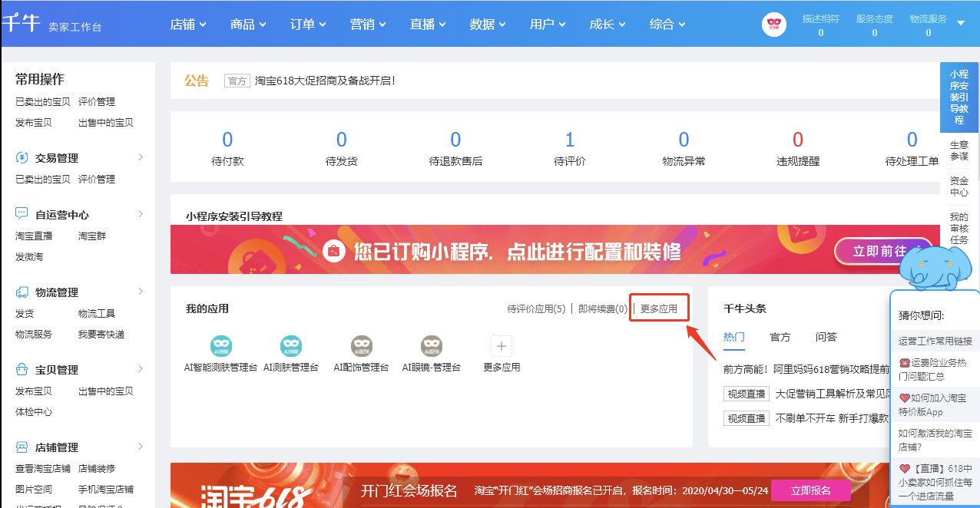Launch the AI测肤管理台 app icon
Viewport: 980px width, 508px height.
(291, 346)
